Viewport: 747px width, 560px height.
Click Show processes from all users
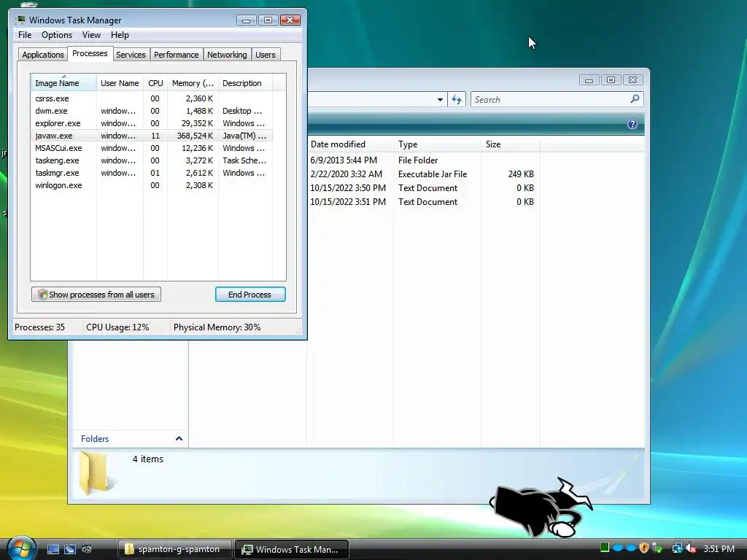tap(96, 295)
